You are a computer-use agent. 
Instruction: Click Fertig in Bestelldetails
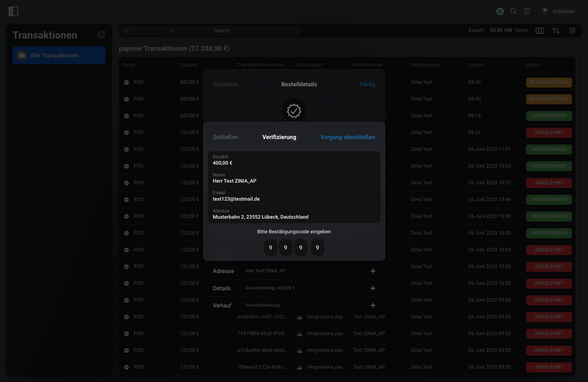(x=367, y=84)
